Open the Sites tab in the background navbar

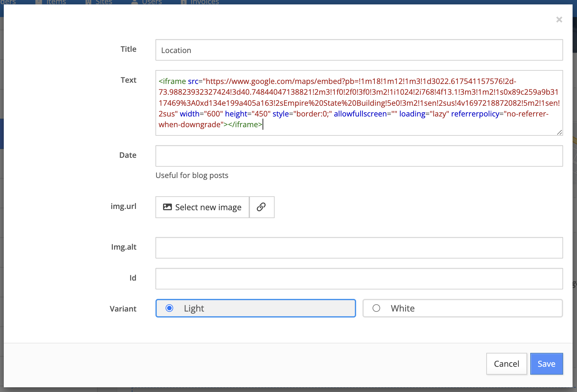[x=99, y=2]
